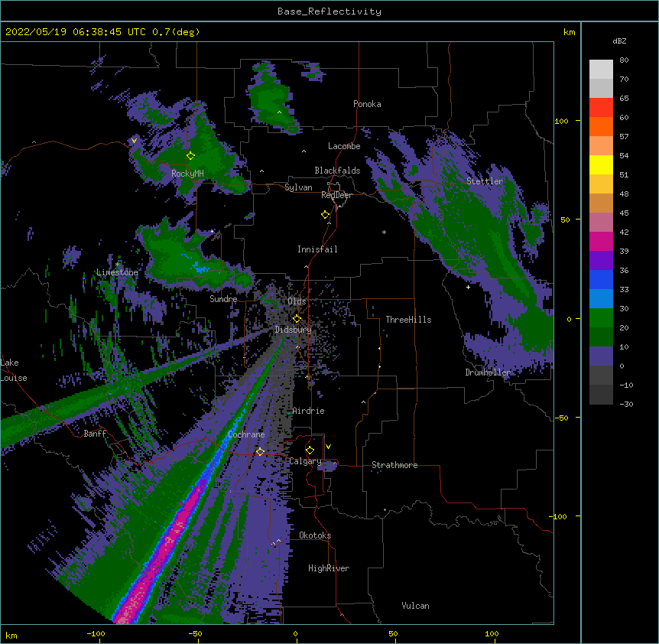This screenshot has width=659, height=644.
Task: Click the white asterisk east of Innisfail
Action: [384, 232]
